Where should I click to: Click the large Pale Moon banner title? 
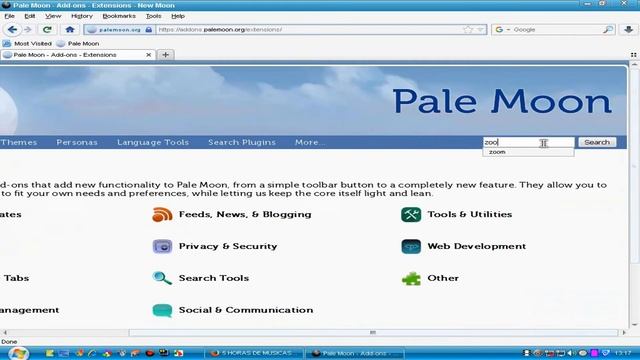coord(502,101)
